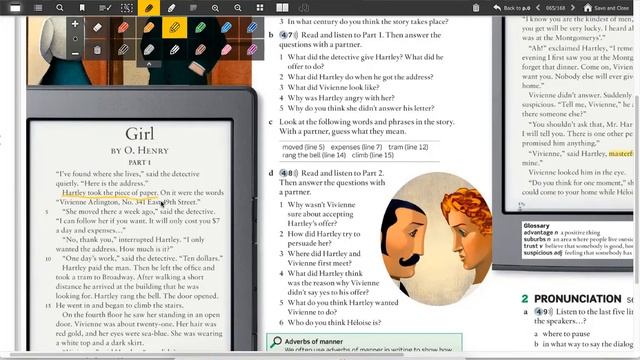Click the 'PRONUNCIATION' section heading
This screenshot has width=640, height=360.
click(x=578, y=299)
